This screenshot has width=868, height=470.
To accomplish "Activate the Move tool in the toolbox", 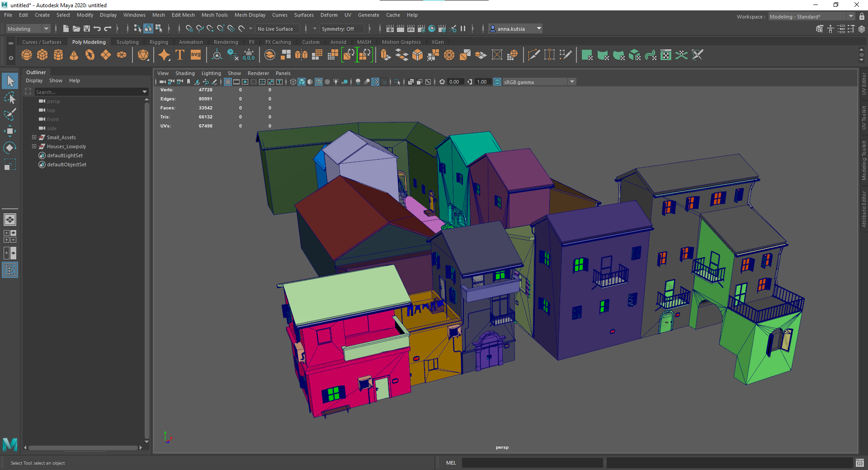I will click(x=10, y=131).
